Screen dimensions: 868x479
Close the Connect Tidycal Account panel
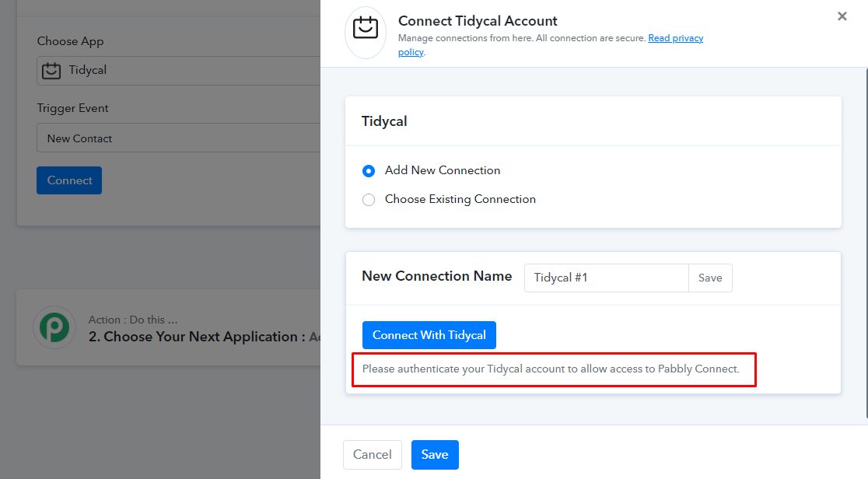(x=842, y=16)
